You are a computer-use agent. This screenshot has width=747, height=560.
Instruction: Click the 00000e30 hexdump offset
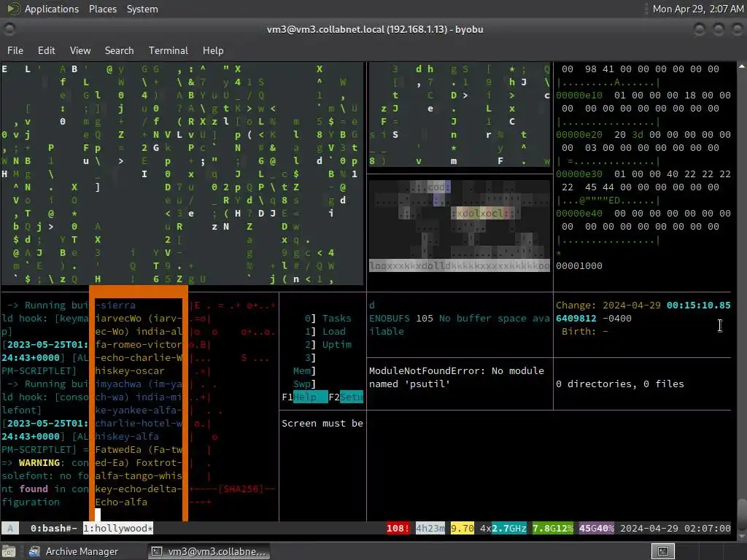578,174
